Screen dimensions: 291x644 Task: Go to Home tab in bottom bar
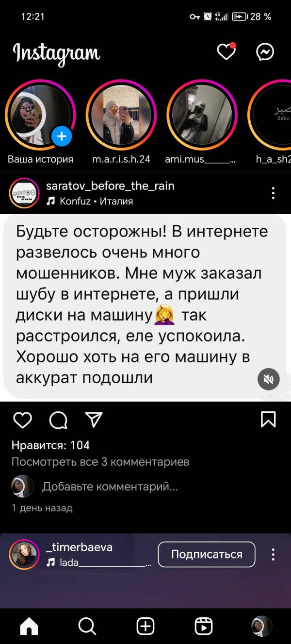pos(29,626)
